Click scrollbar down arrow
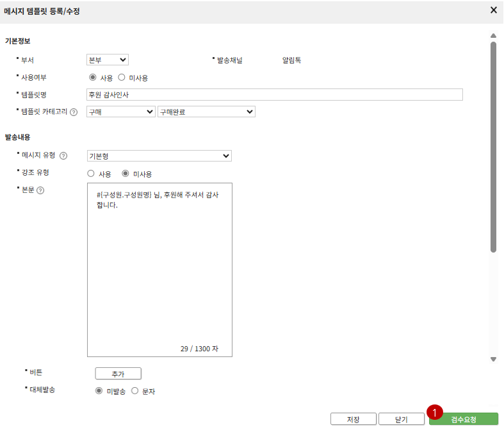This screenshot has width=504, height=432. (x=493, y=360)
